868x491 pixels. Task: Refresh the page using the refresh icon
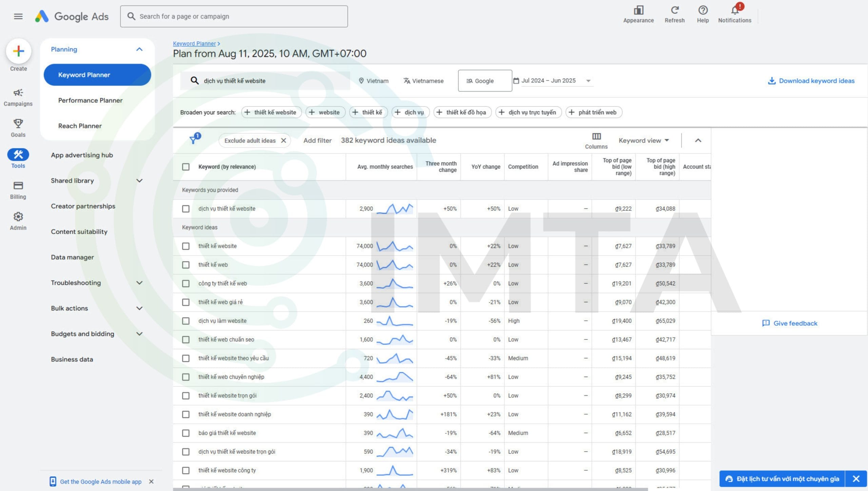tap(674, 10)
